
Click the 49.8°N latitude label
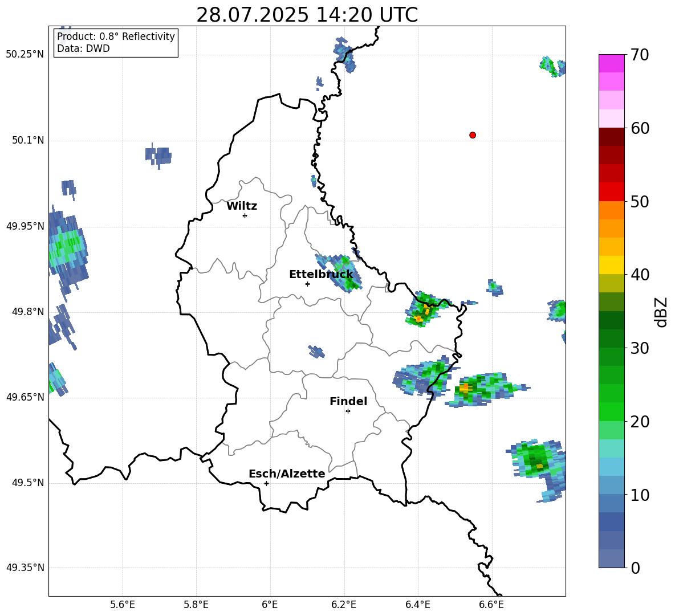pos(27,312)
